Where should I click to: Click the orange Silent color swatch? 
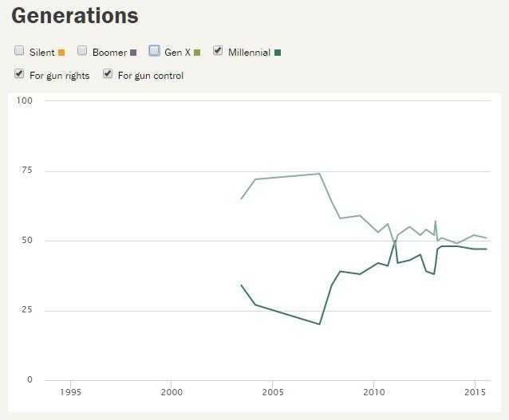click(61, 53)
